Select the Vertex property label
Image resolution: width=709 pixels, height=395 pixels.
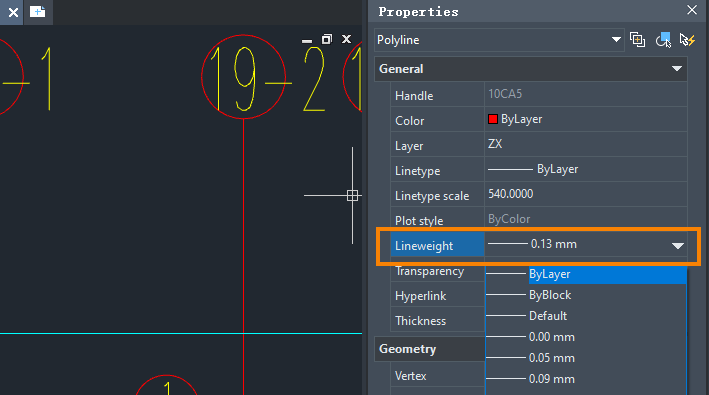(x=411, y=376)
